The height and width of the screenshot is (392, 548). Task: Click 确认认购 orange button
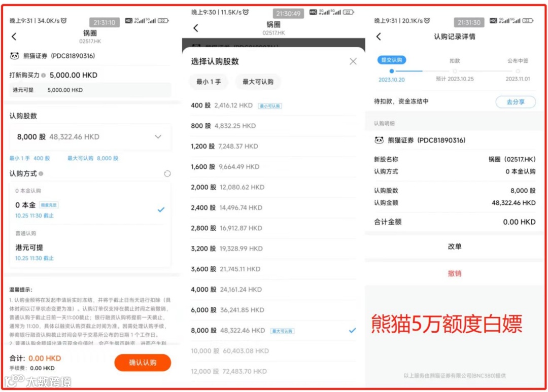pos(143,362)
